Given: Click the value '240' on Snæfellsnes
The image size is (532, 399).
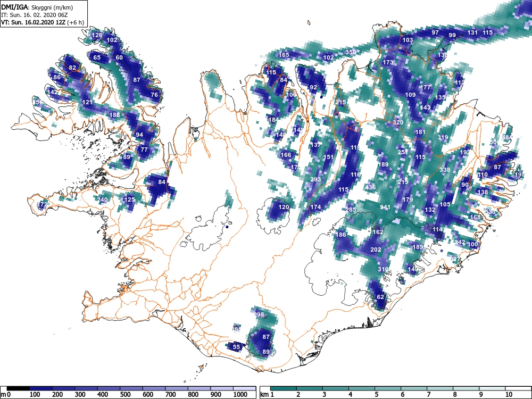Looking at the screenshot, I should [x=103, y=199].
